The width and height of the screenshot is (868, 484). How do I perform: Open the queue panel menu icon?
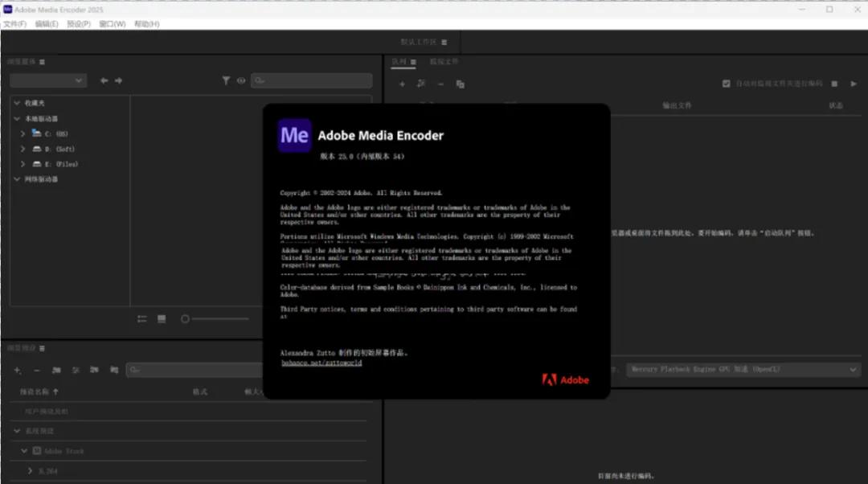coord(413,62)
